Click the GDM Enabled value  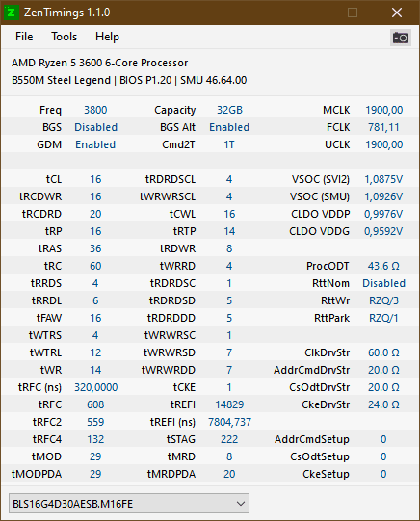(95, 144)
